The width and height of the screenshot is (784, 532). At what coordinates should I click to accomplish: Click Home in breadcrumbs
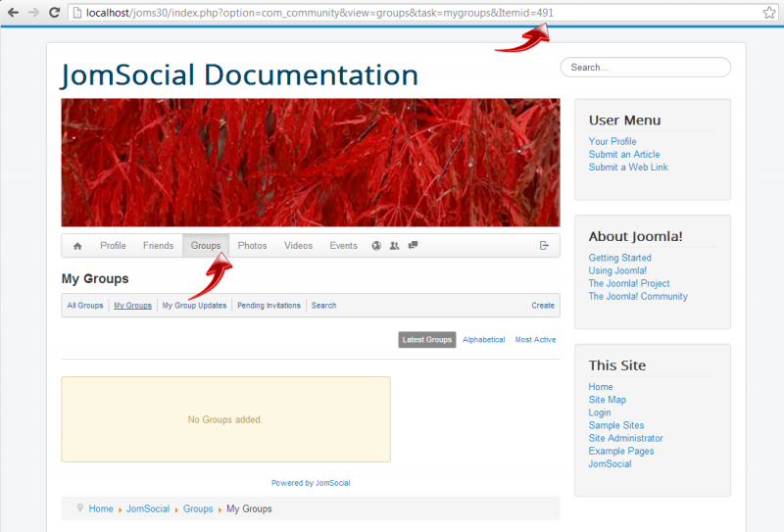point(101,508)
